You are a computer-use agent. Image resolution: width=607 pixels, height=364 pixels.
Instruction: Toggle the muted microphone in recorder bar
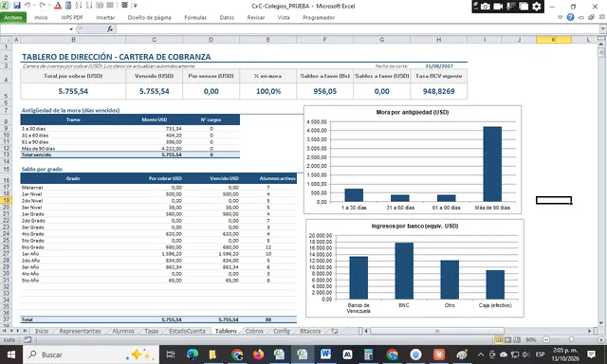click(x=511, y=7)
